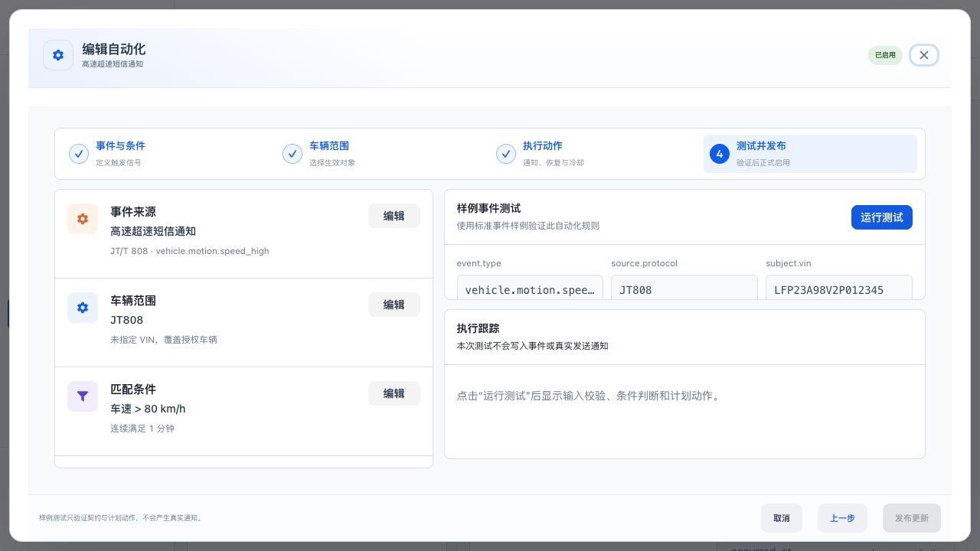Click the source.protocol input field
Viewport: 980px width, 551px height.
(x=684, y=288)
